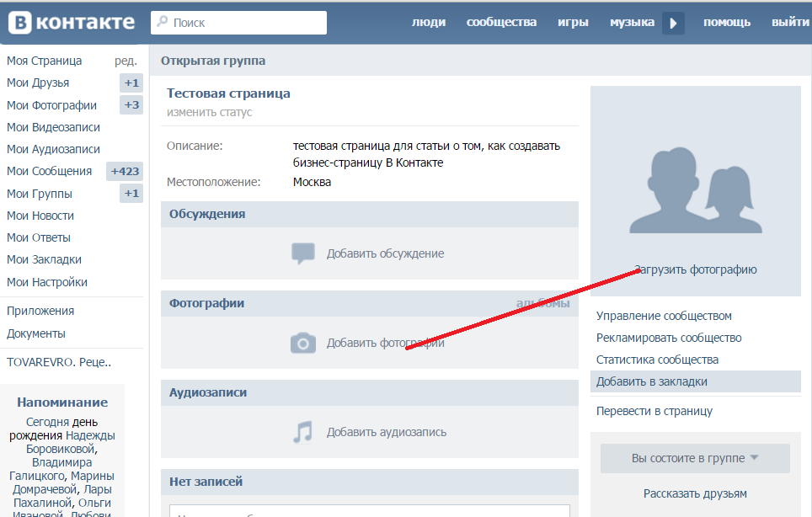Click 'Добавить аудиозапись'
The height and width of the screenshot is (517, 812).
(387, 432)
